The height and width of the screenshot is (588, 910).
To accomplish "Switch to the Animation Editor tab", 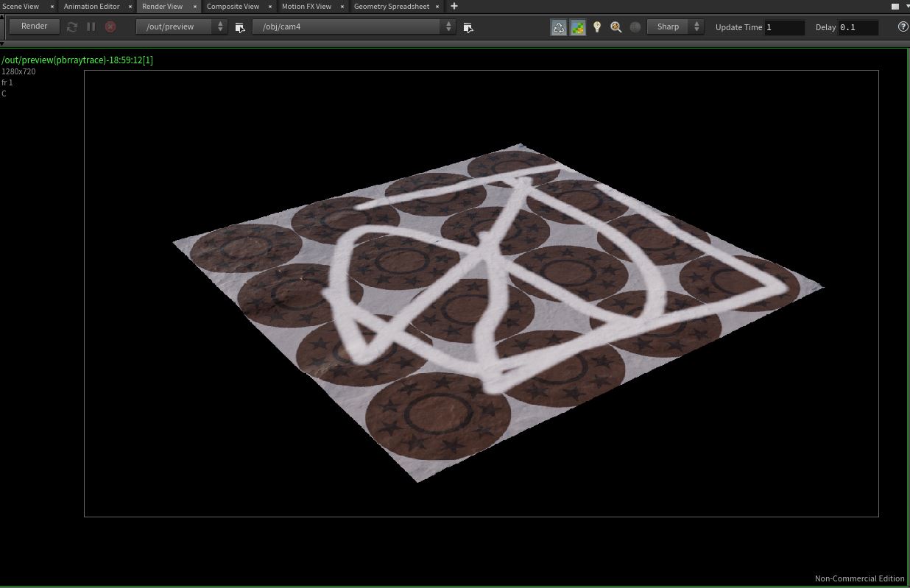I will pos(91,6).
